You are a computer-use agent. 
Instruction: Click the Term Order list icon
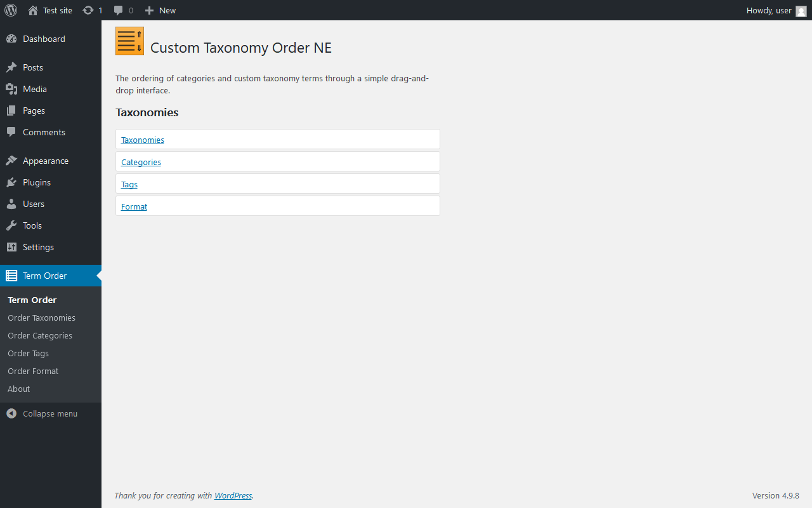(x=11, y=276)
